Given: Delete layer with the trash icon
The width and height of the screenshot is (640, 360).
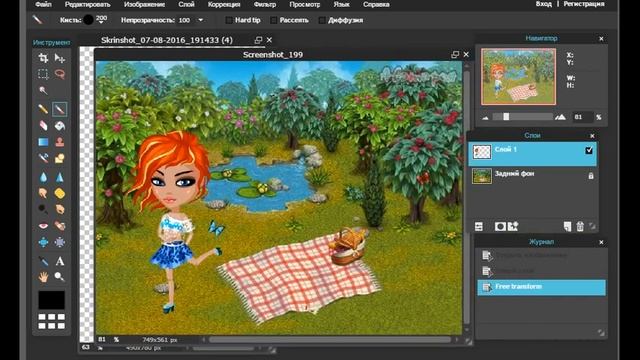Looking at the screenshot, I should [580, 227].
